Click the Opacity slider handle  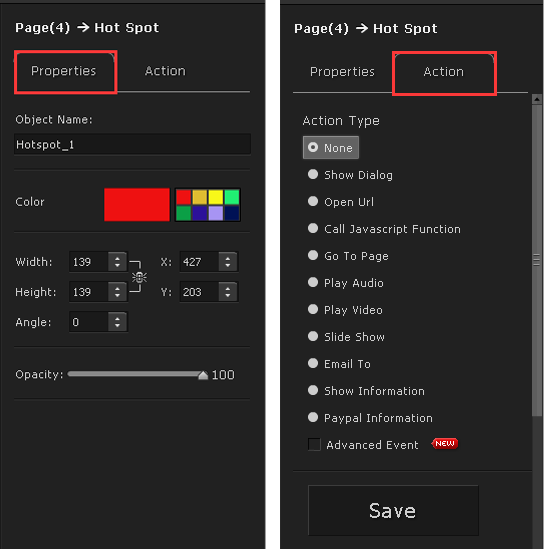(203, 375)
